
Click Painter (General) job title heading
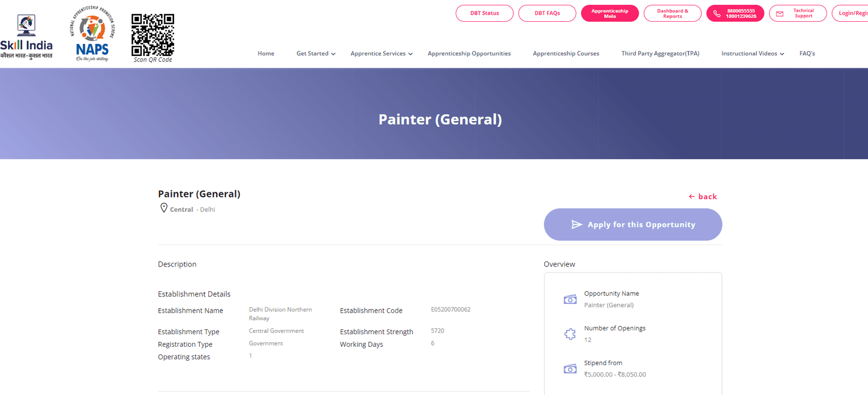199,194
